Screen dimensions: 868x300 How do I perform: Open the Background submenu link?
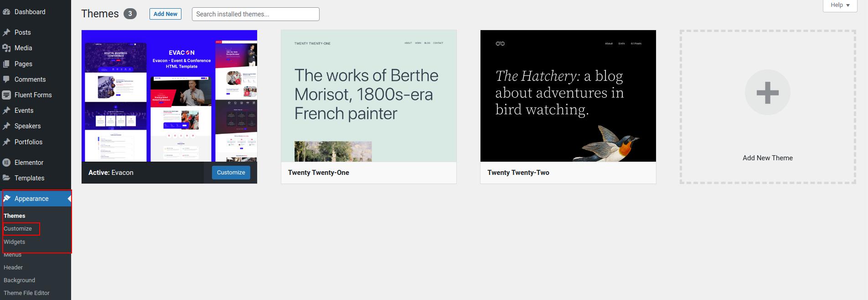pyautogui.click(x=20, y=280)
